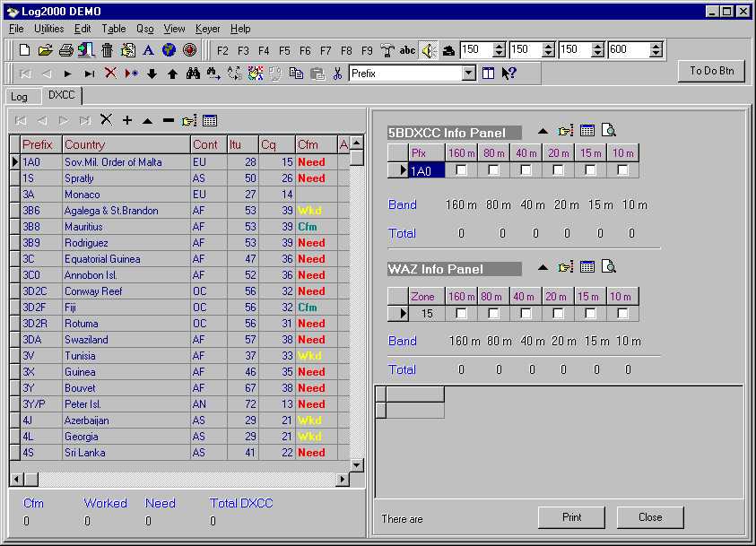Image resolution: width=756 pixels, height=546 pixels.
Task: Increase the third 150 spinner value
Action: (598, 47)
